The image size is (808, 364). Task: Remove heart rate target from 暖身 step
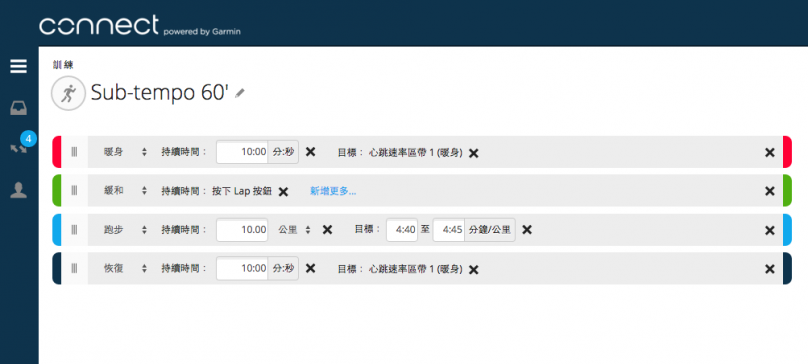[474, 153]
